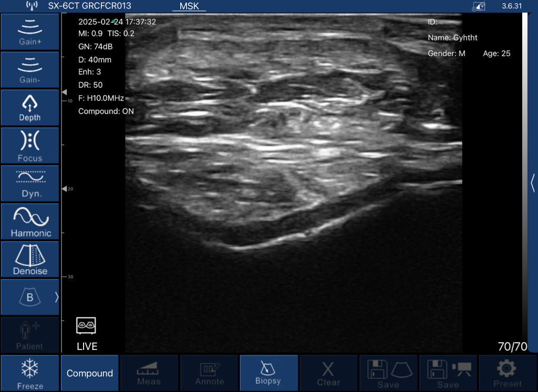Screen dimensions: 538x392
Task: Save a video clip recording
Action: tap(448, 373)
